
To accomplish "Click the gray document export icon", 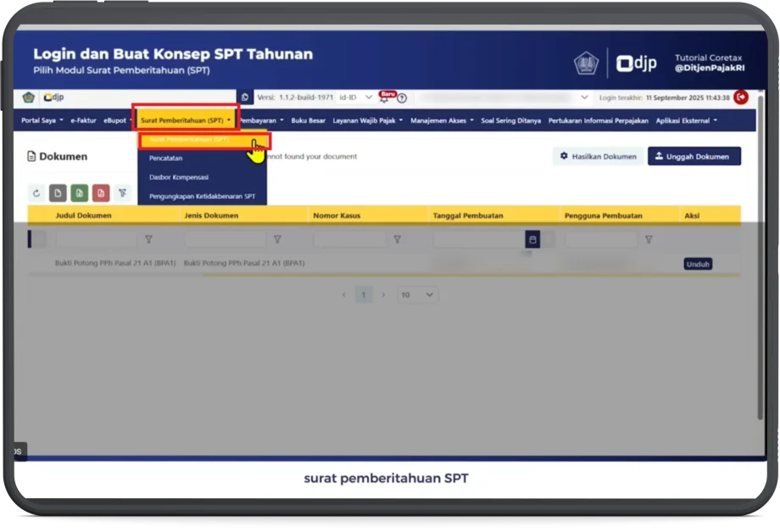I will (58, 193).
